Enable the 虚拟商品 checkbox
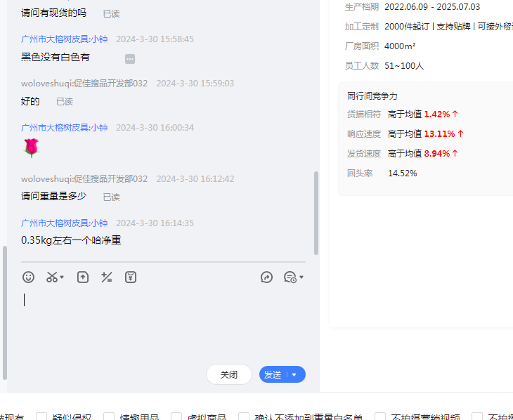This screenshot has width=513, height=420. [176, 417]
